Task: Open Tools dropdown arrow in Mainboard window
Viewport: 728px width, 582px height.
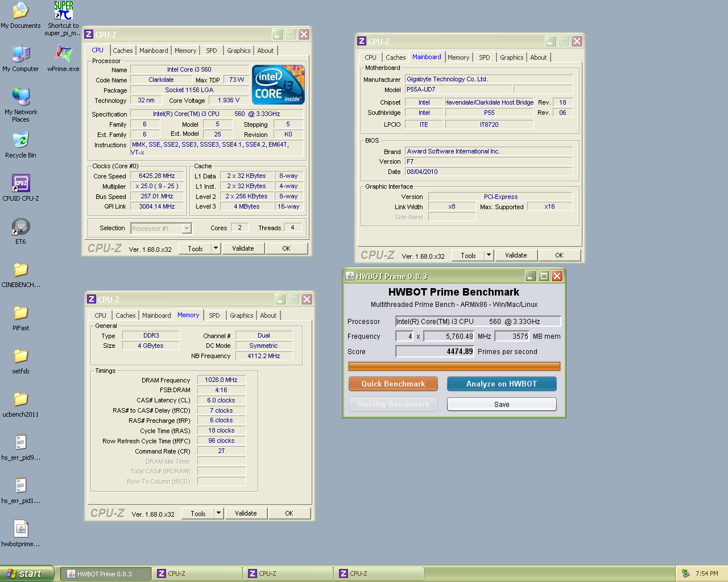Action: [489, 255]
